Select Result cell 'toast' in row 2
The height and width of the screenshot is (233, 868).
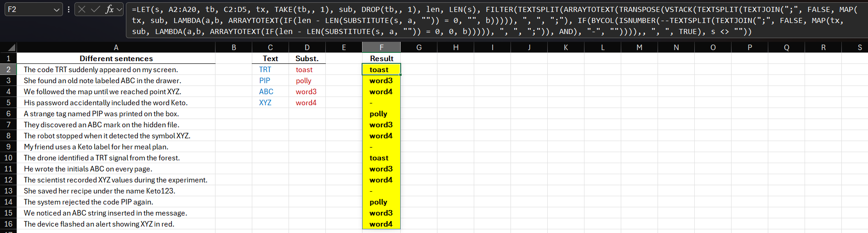(x=381, y=69)
